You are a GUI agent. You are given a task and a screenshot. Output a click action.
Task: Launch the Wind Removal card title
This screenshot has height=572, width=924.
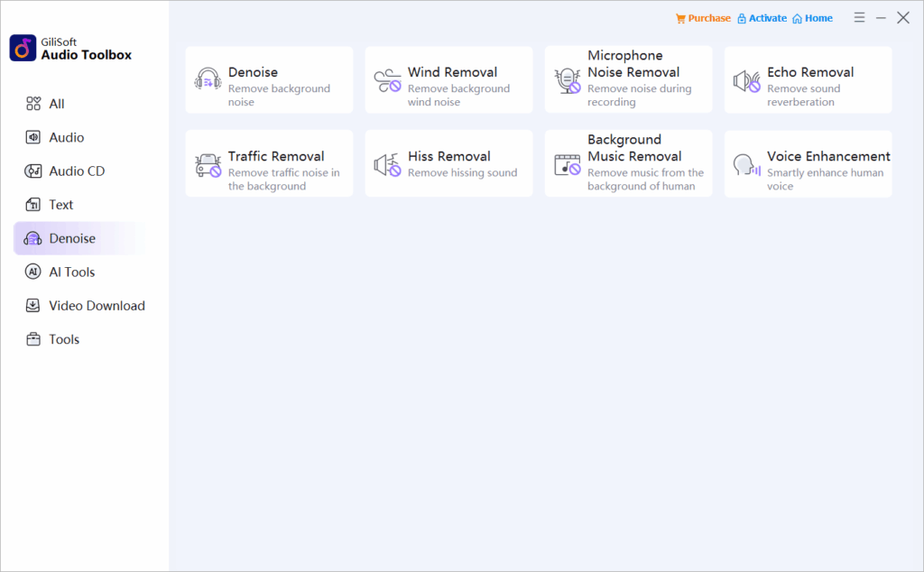452,72
